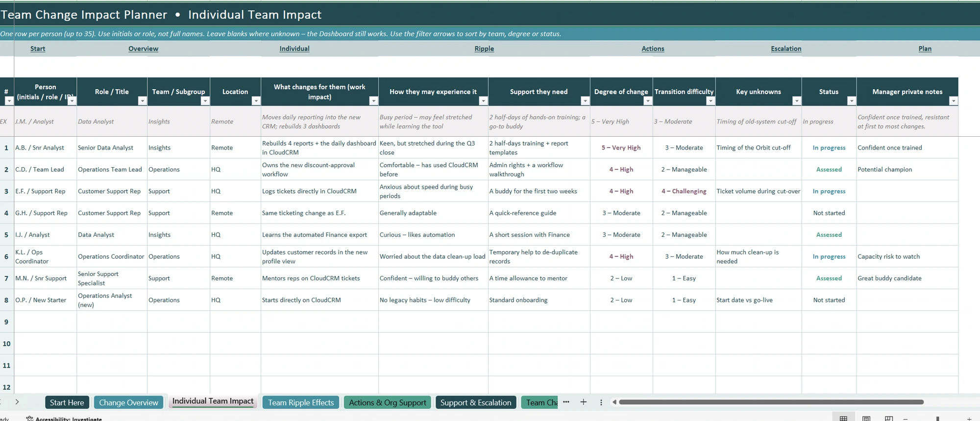Select example row cell 'J.M. / Analyst'

click(46, 122)
